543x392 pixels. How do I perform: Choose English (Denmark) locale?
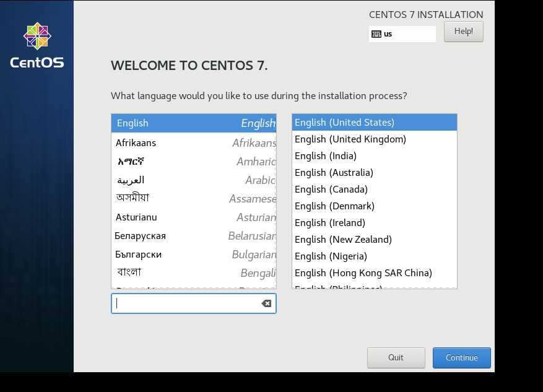point(375,206)
